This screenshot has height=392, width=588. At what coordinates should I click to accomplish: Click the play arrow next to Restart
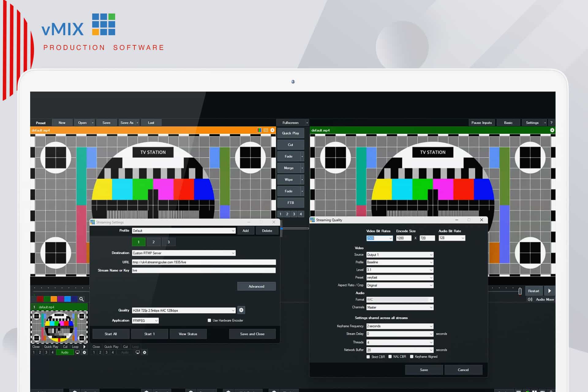[x=549, y=291]
